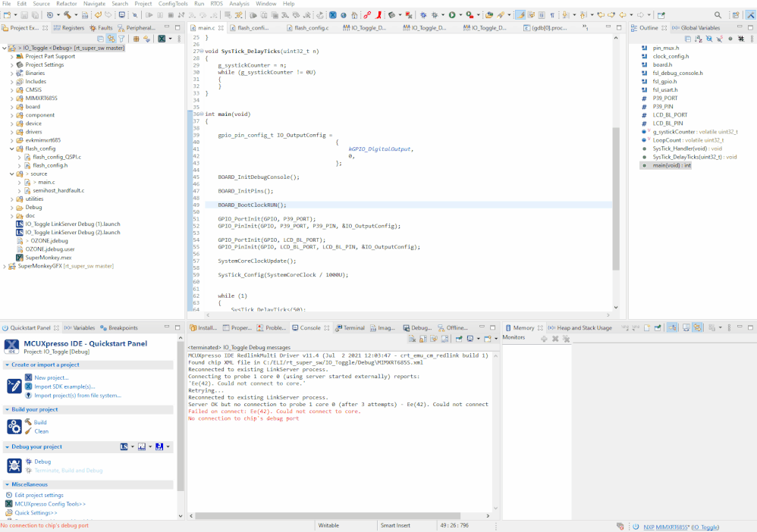Collapse the flash_config folder
Image resolution: width=757 pixels, height=532 pixels.
12,149
